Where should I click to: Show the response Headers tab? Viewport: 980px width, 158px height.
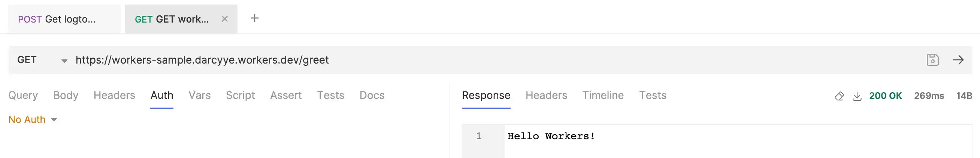[x=546, y=96]
